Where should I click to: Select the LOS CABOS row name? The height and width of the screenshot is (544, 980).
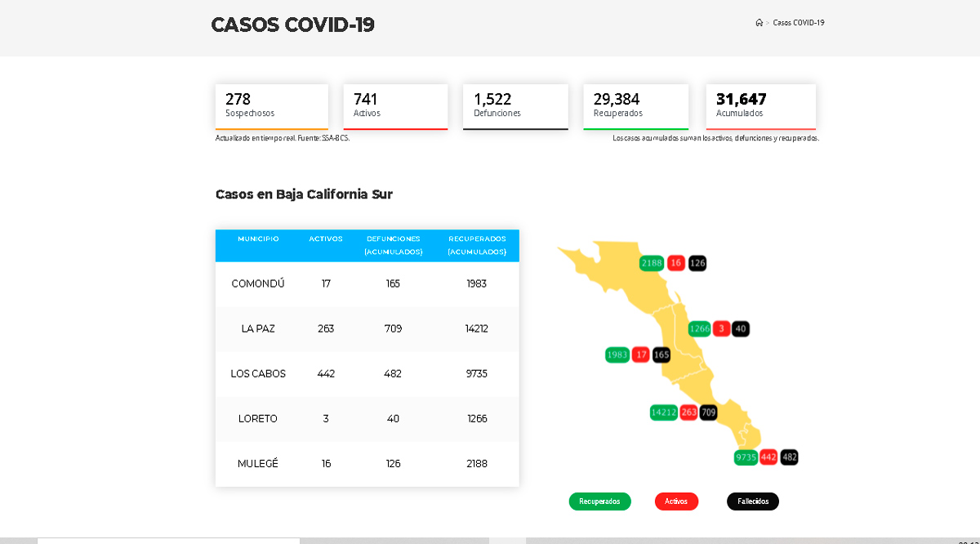pyautogui.click(x=258, y=374)
